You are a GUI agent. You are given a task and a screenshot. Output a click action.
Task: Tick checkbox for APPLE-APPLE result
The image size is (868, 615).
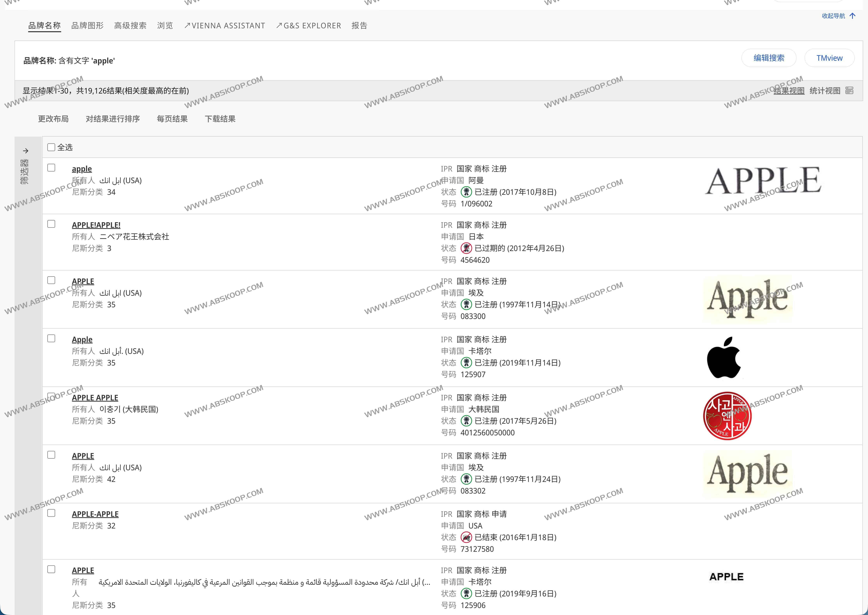pyautogui.click(x=51, y=513)
